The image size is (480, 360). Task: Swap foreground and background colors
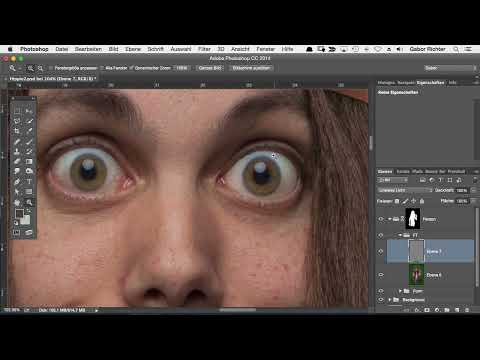[29, 211]
